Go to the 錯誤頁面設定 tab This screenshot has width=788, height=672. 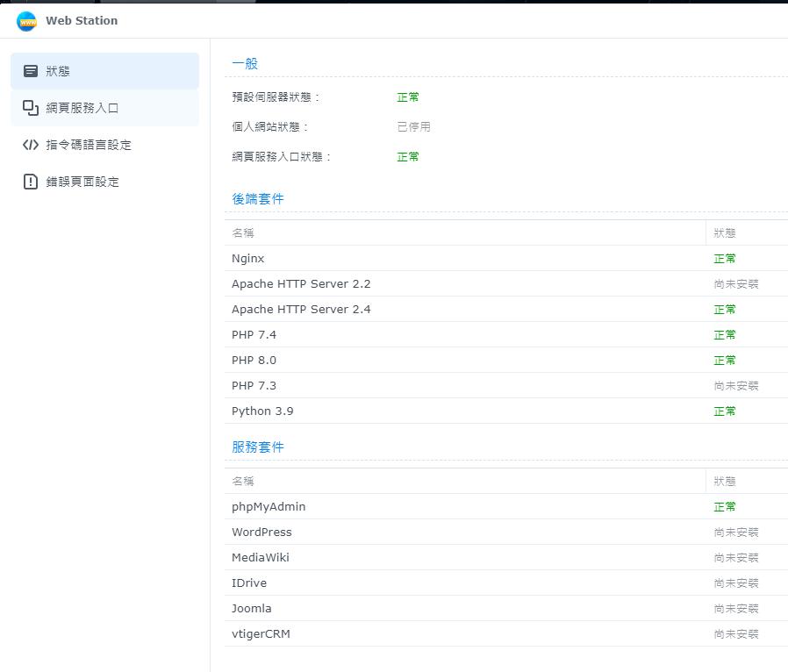coord(104,182)
